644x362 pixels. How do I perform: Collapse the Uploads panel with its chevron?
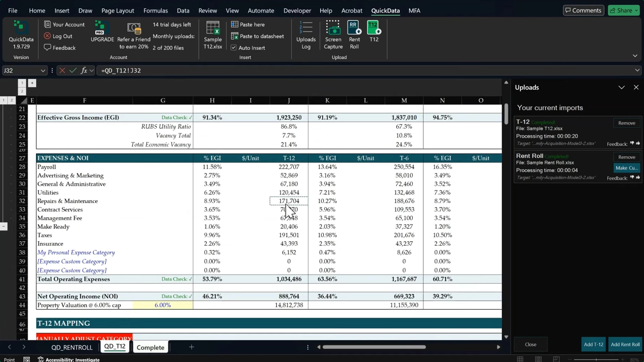tap(621, 87)
